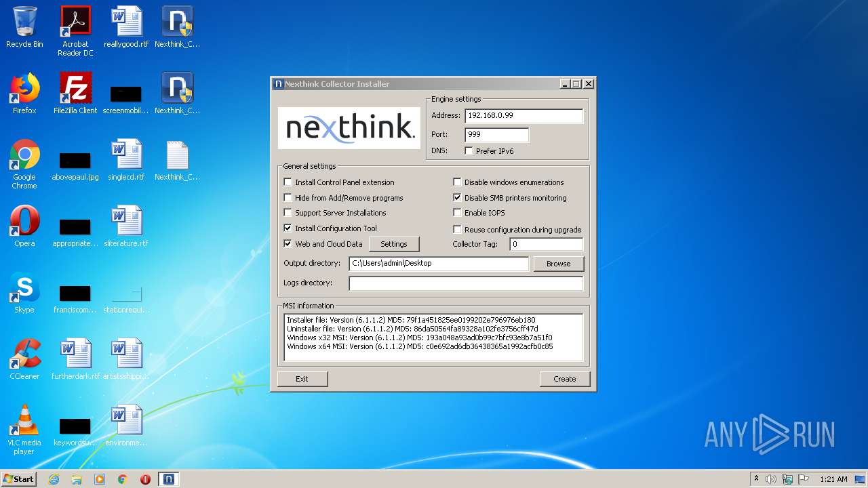Select the Nexthink_C shortcut beside screenmobil...

pos(177,94)
